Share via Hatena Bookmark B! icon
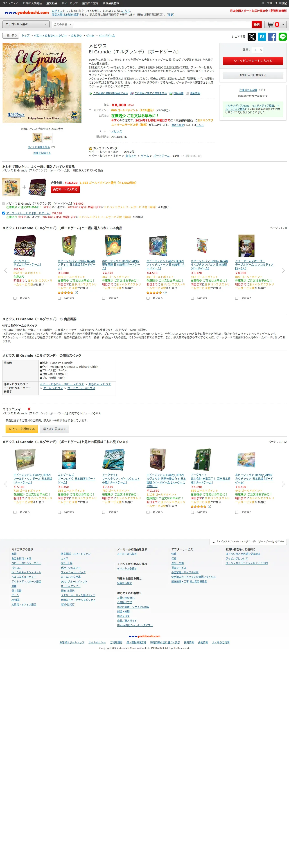 click(x=262, y=37)
